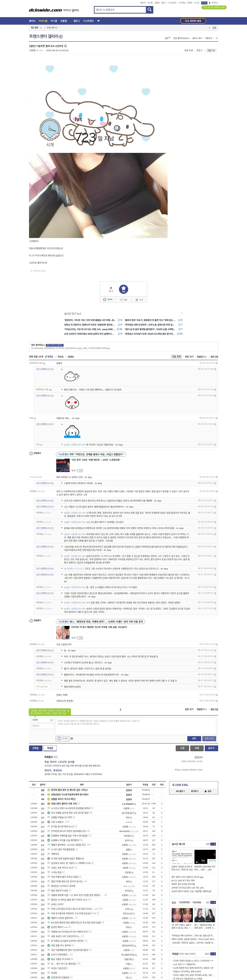The width and height of the screenshot is (247, 980).
Task: Select 답글순 comment sort option
Action: pos(70,357)
